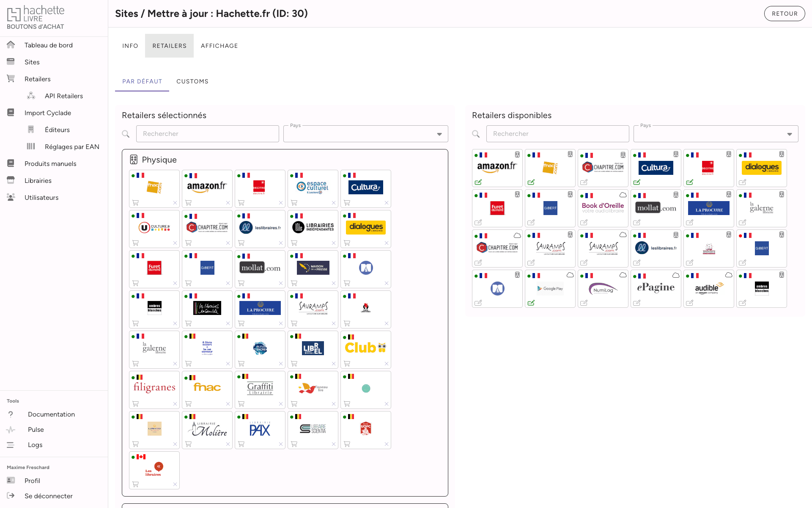Click edit icon on available amazon.fr card

click(x=478, y=182)
